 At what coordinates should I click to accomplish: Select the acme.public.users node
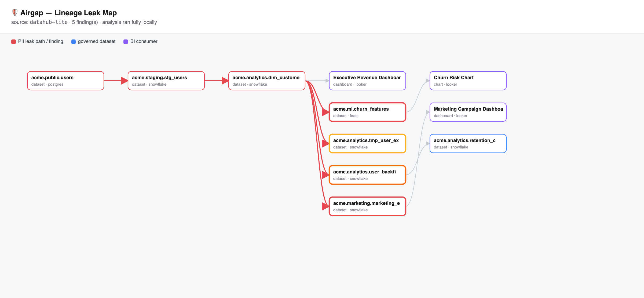(65, 81)
